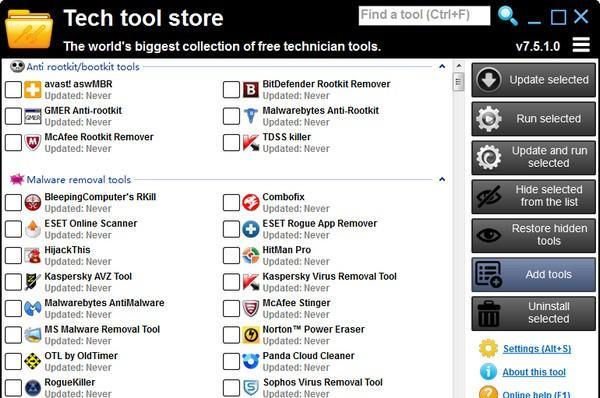This screenshot has height=398, width=600.
Task: Click the McAfee Stinger icon
Action: pyautogui.click(x=251, y=308)
